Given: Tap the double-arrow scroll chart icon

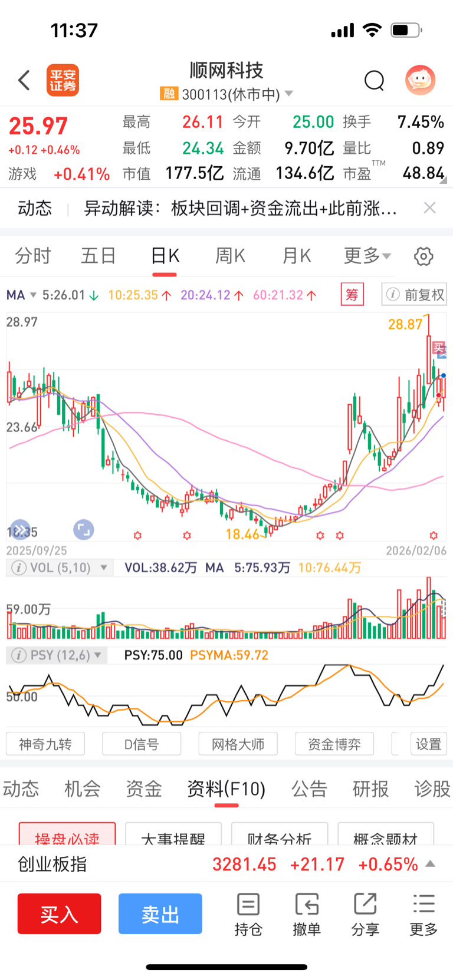Looking at the screenshot, I should pos(20,529).
